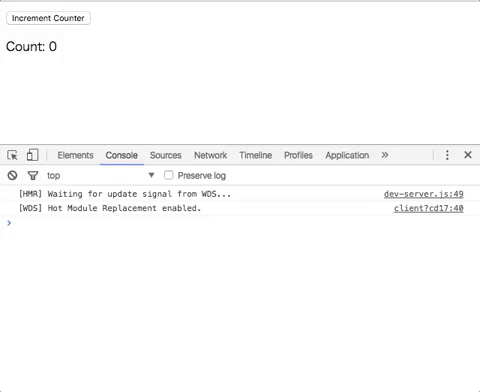480x392 pixels.
Task: Switch to the Elements tab
Action: pos(75,155)
